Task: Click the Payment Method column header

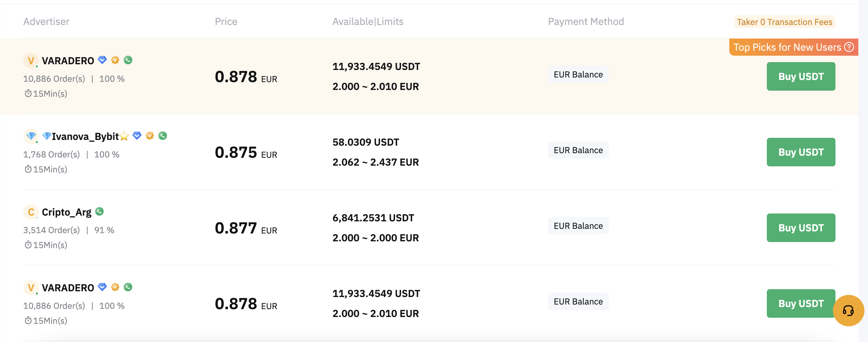Action: 586,22
